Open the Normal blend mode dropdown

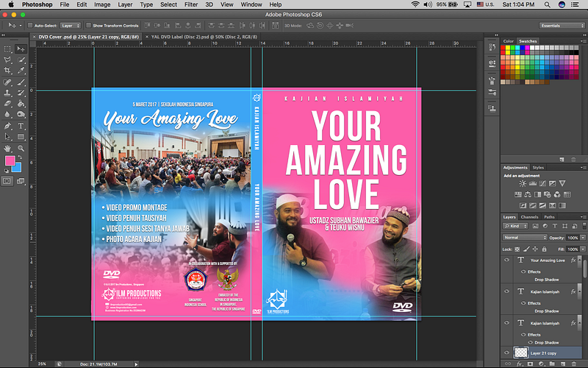click(x=525, y=238)
